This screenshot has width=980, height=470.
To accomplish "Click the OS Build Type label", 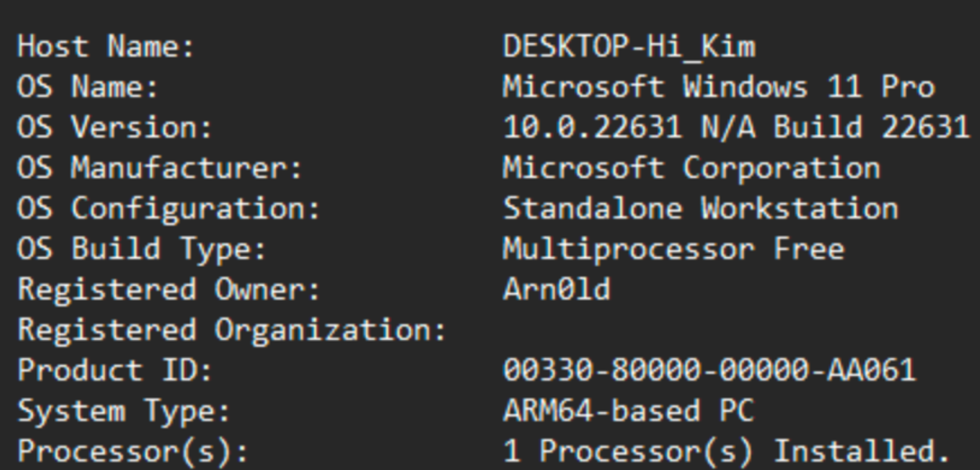I will click(142, 250).
